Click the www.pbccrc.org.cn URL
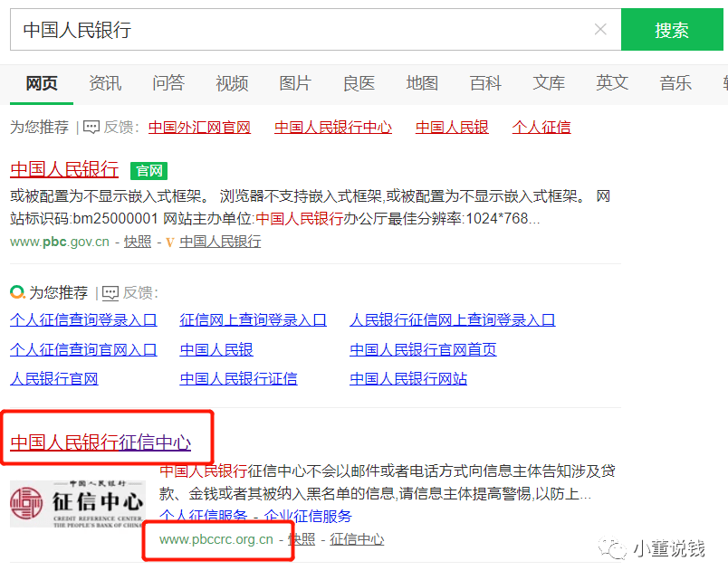The width and height of the screenshot is (728, 580). tap(216, 539)
